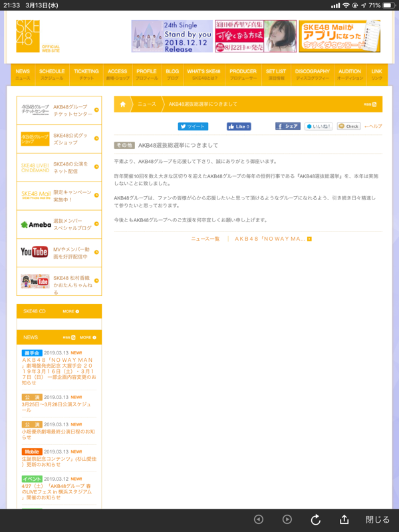This screenshot has height=532, width=399.
Task: Click the その他 category label
Action: [124, 145]
